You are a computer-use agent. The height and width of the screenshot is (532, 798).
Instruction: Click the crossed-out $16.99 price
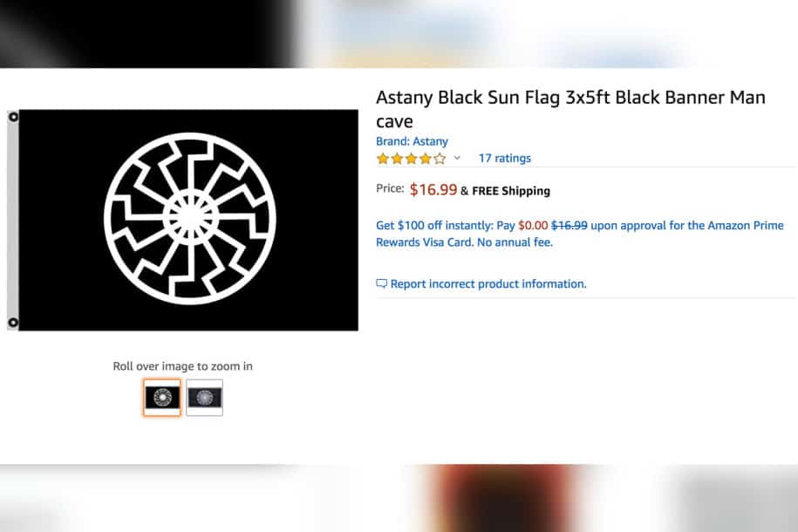(x=570, y=225)
